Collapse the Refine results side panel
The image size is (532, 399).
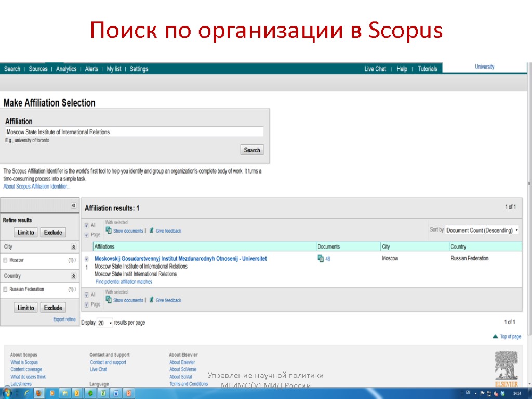point(74,205)
